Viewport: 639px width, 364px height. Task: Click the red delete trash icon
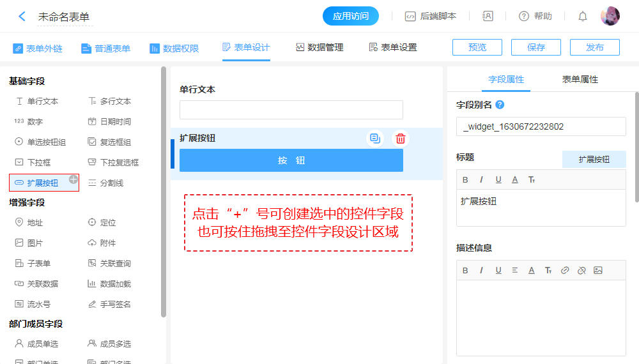pyautogui.click(x=400, y=139)
